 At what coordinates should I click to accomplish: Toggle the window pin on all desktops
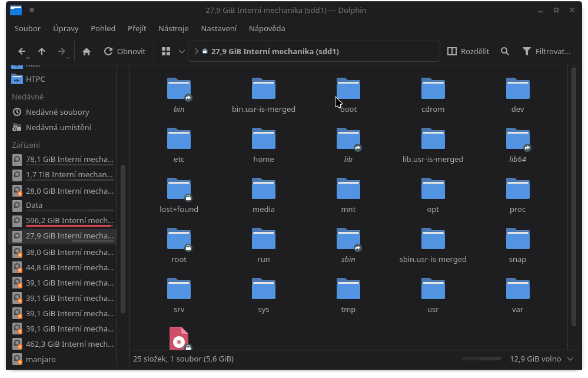pyautogui.click(x=31, y=10)
